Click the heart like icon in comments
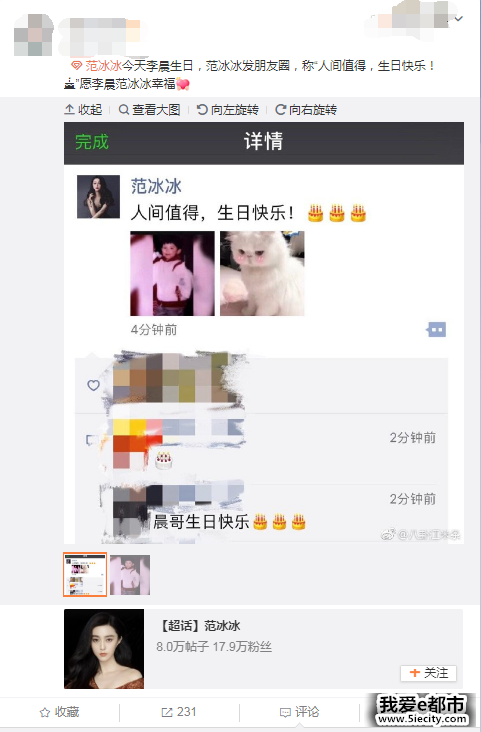Screen dimensions: 481x732 (93, 385)
